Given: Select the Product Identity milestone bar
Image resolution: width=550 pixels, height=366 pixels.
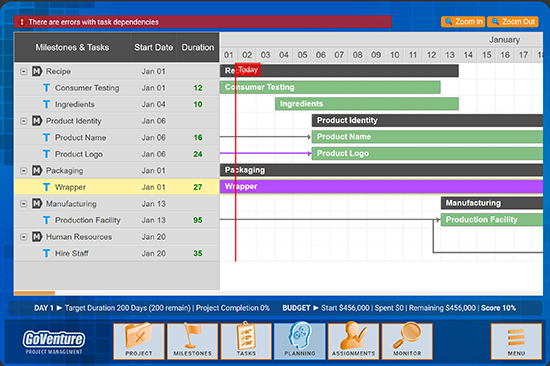Looking at the screenshot, I should click(428, 120).
